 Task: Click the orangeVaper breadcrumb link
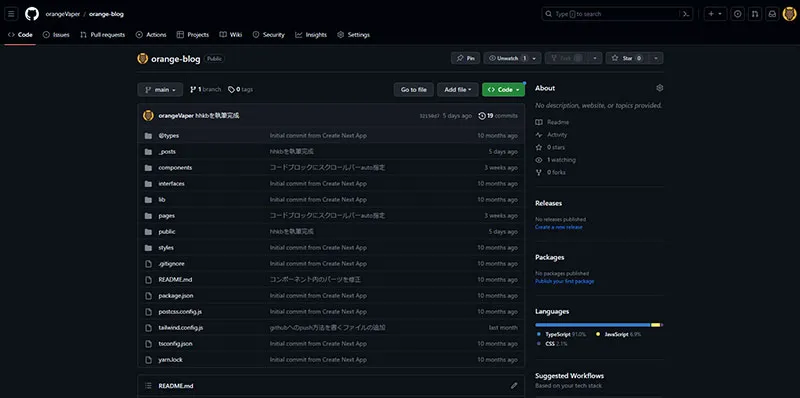coord(63,14)
